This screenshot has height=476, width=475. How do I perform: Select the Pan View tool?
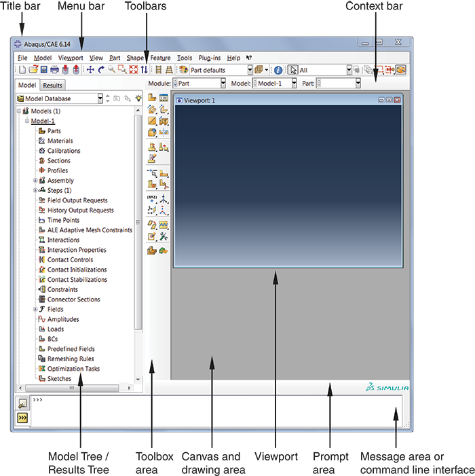click(x=90, y=70)
